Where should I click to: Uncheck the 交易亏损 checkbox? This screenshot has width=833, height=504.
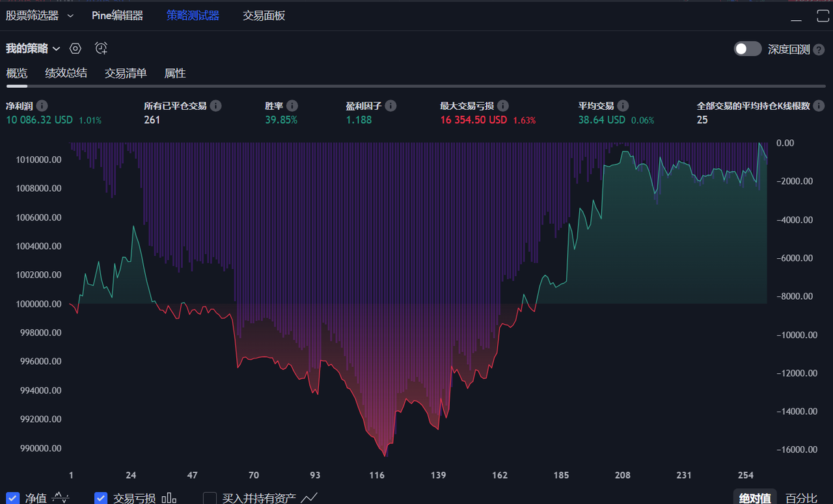pos(101,498)
